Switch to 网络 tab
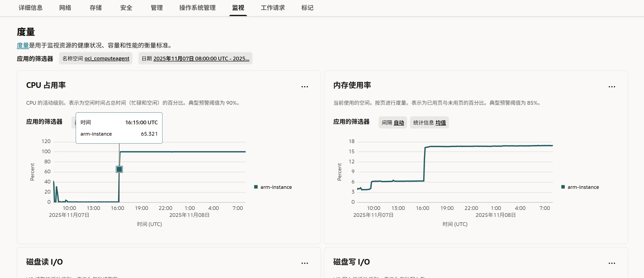Viewport: 644px width, 278px height. (65, 8)
